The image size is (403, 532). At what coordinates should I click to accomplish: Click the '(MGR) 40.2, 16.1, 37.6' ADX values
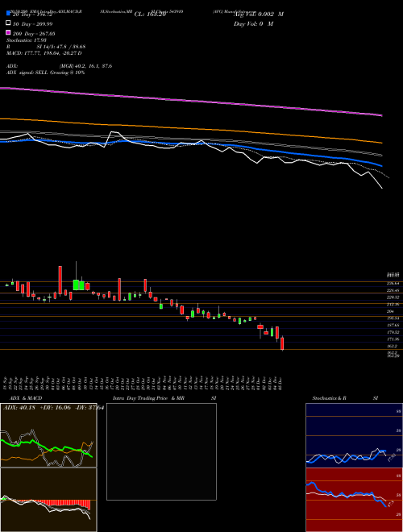[85, 66]
